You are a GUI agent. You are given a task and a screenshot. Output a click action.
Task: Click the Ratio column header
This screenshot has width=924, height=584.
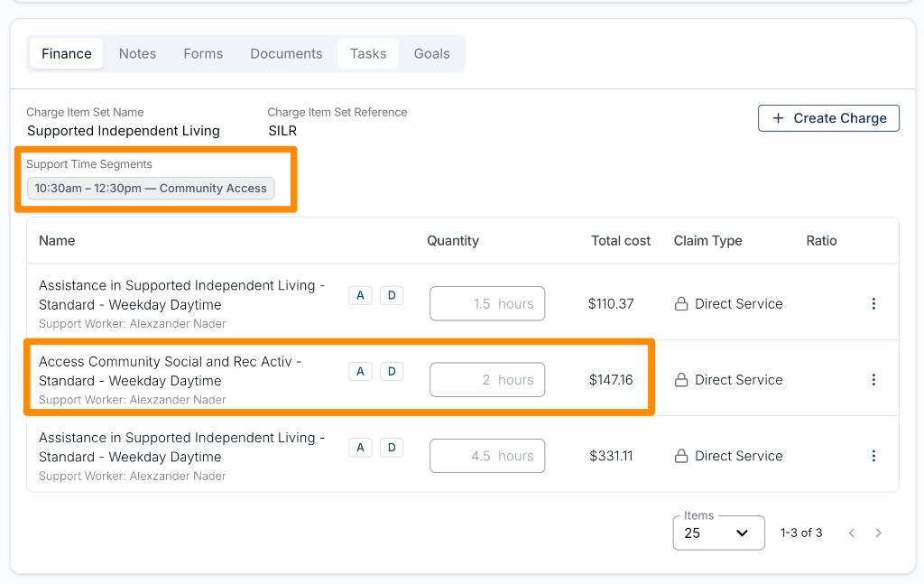pyautogui.click(x=821, y=240)
